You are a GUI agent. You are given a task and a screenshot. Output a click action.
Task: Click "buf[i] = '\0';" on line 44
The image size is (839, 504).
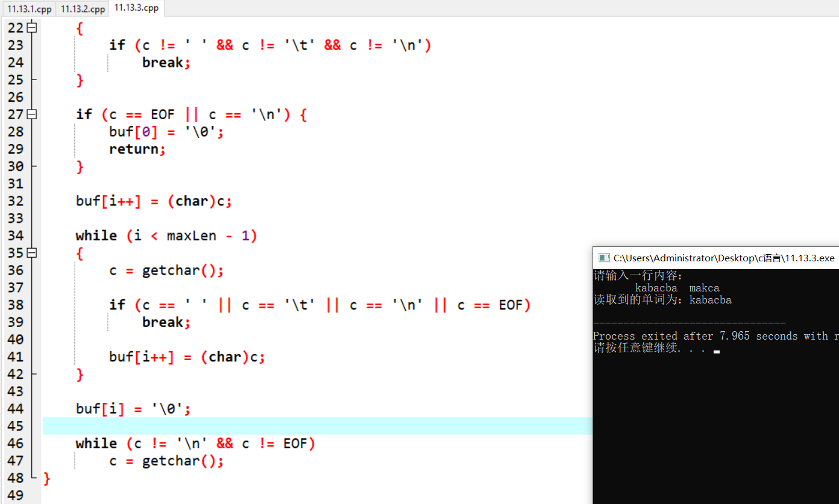[x=133, y=409]
